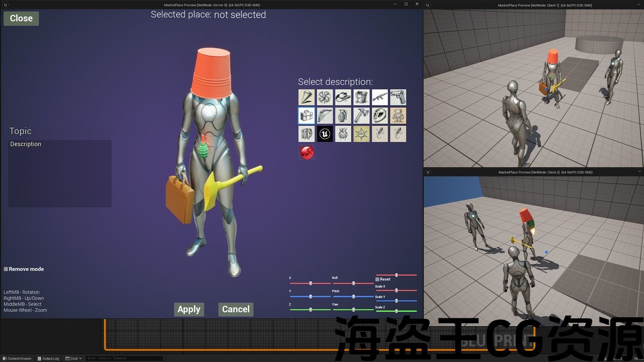Open the Output Log panel
This screenshot has width=644, height=362.
coord(48,358)
